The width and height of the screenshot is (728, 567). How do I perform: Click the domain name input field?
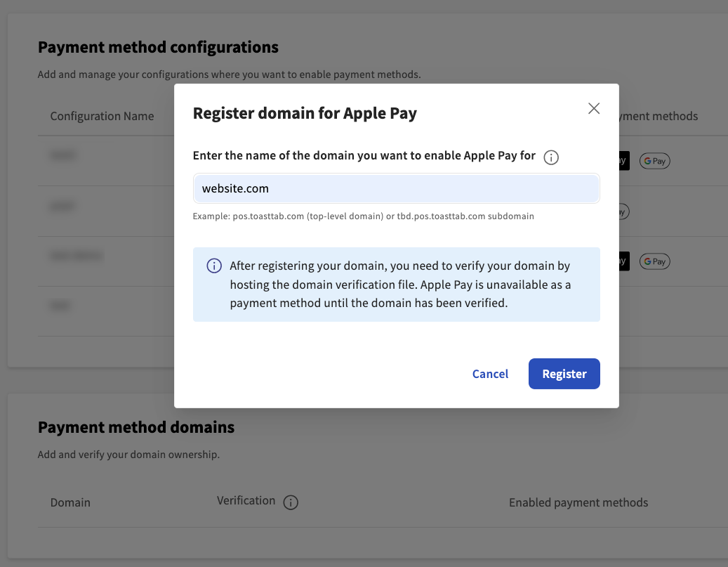396,188
